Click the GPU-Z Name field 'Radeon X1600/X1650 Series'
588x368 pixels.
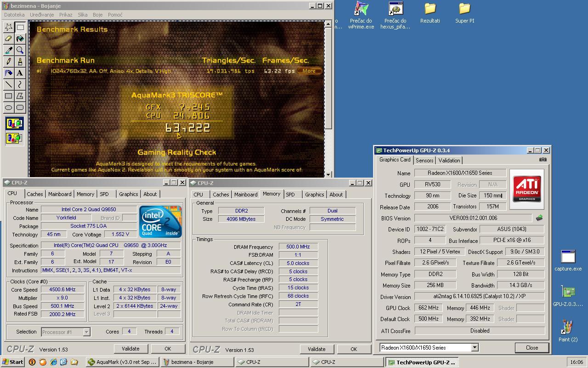click(x=460, y=173)
